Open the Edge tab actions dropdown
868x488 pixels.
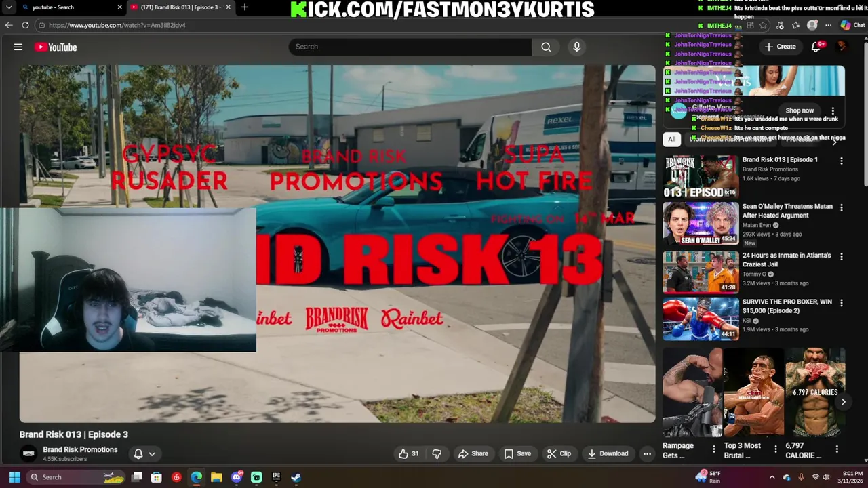[9, 7]
